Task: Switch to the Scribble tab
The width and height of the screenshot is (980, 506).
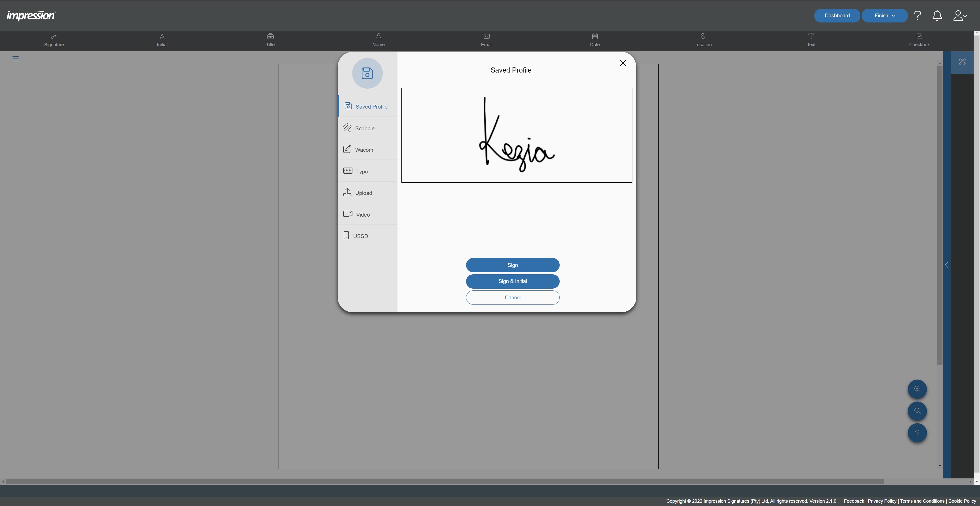Action: click(364, 128)
